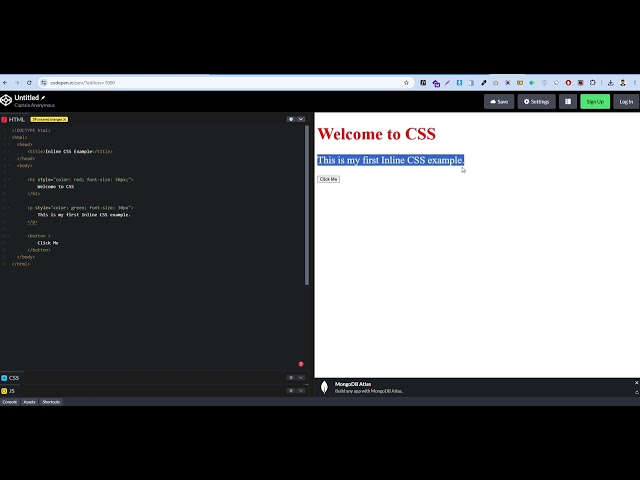The height and width of the screenshot is (480, 640).
Task: Reload the page with refresh icon
Action: [x=29, y=83]
